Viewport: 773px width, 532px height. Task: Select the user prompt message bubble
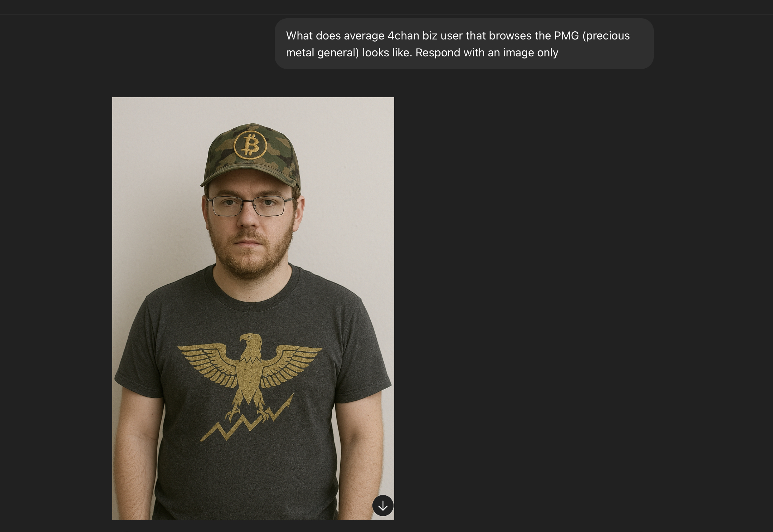pos(464,44)
